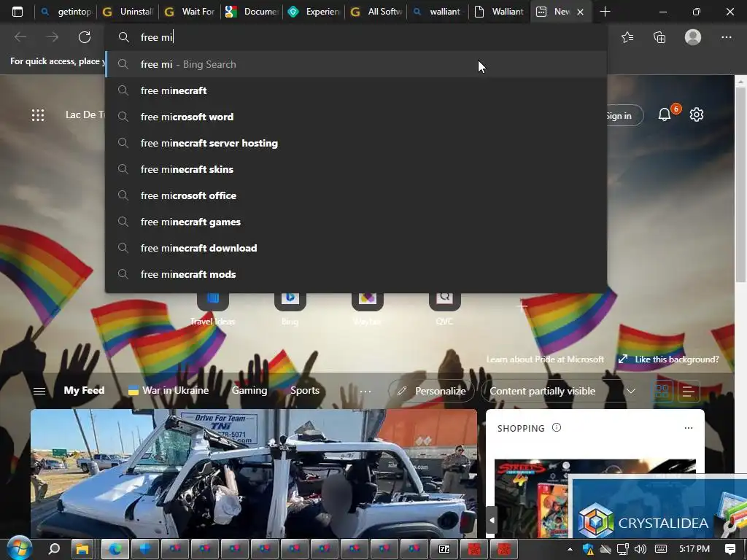Image resolution: width=747 pixels, height=560 pixels.
Task: Open the clock showing 5:17 PM
Action: point(694,549)
